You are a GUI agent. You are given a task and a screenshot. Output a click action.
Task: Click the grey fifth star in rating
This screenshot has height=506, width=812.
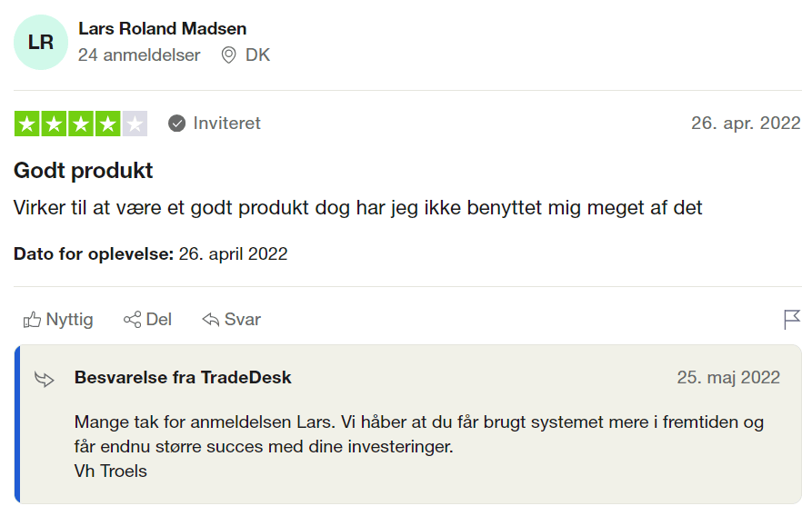[x=135, y=124]
